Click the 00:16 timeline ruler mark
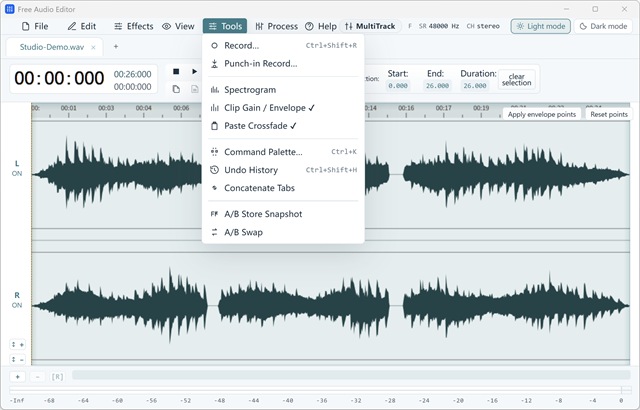 tap(406, 108)
